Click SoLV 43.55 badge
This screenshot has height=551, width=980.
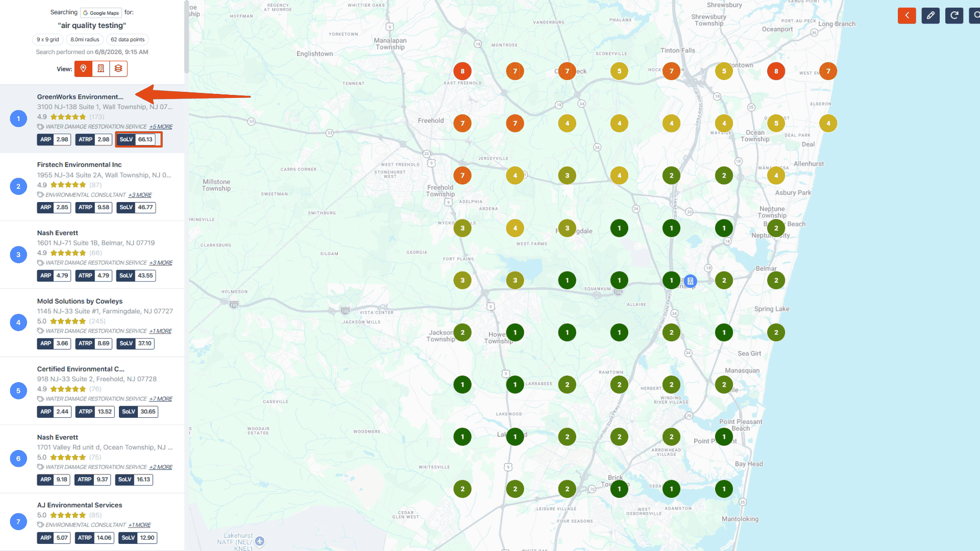(136, 275)
